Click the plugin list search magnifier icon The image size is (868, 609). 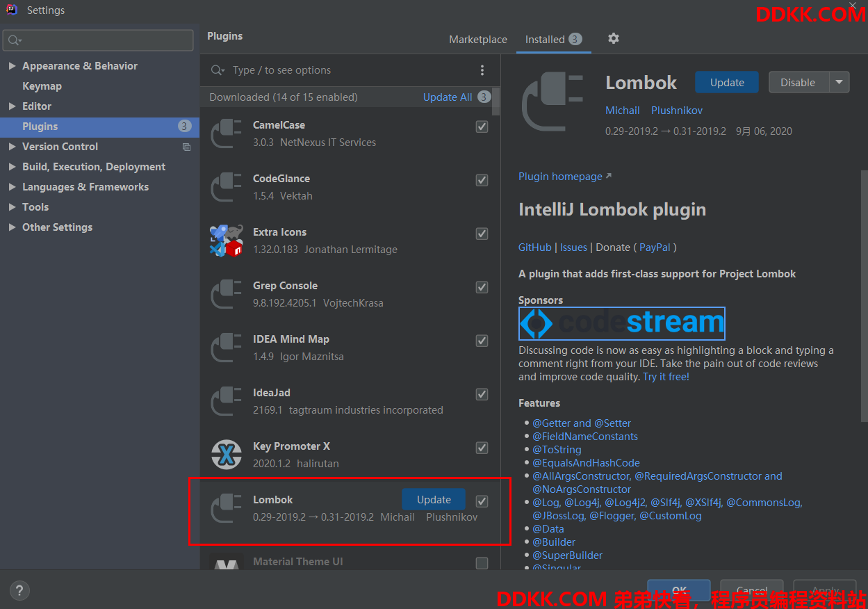(218, 70)
